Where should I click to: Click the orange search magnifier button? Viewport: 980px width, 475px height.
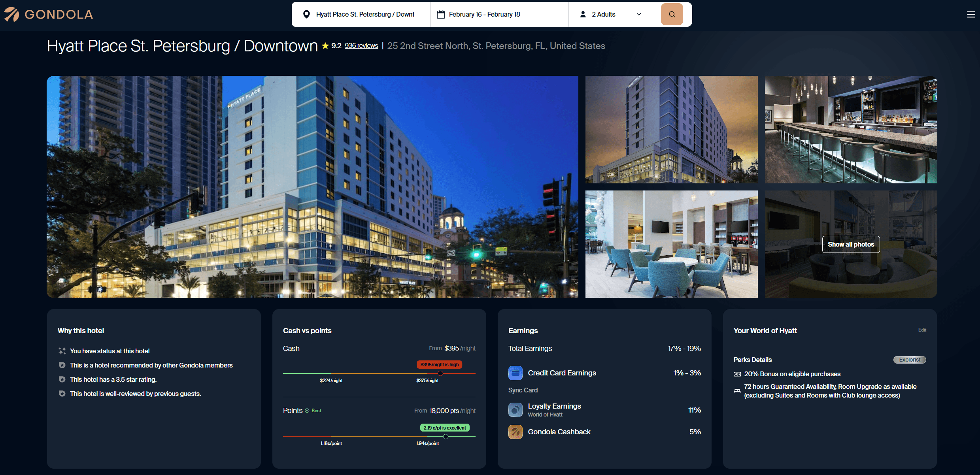[672, 14]
